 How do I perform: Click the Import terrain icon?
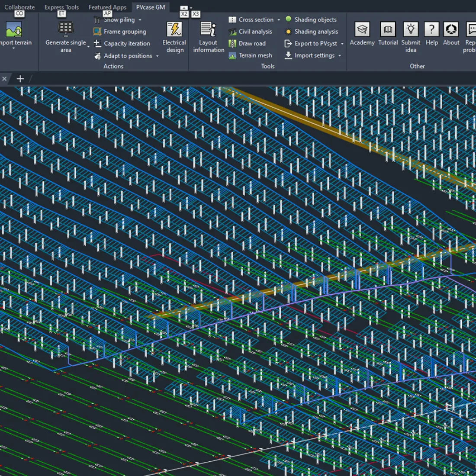[14, 29]
